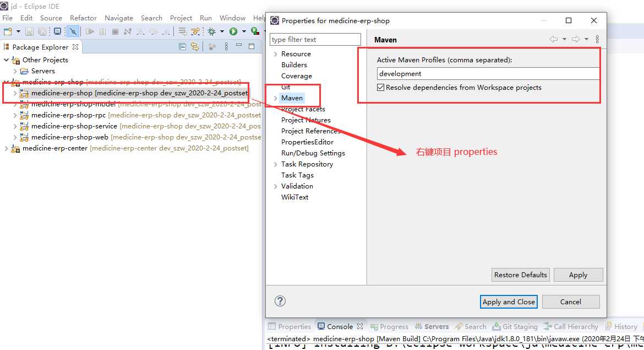Open the Refactor menu
Viewport: 644px width, 350px height.
click(83, 18)
